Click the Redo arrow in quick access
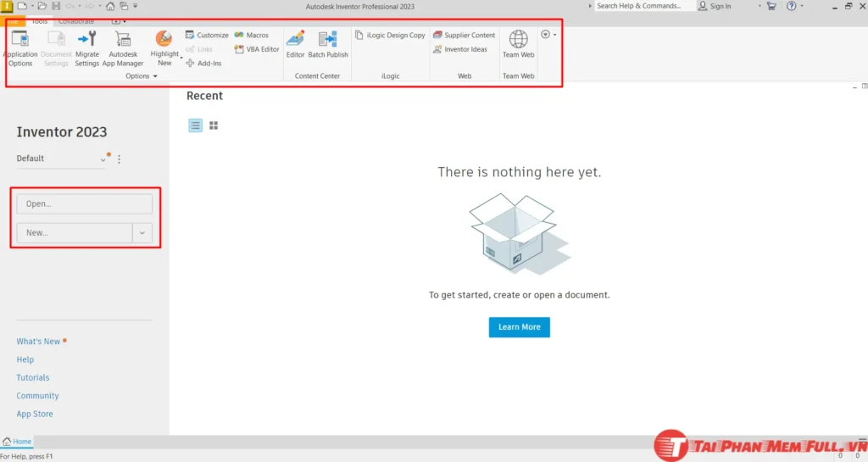 coord(90,6)
